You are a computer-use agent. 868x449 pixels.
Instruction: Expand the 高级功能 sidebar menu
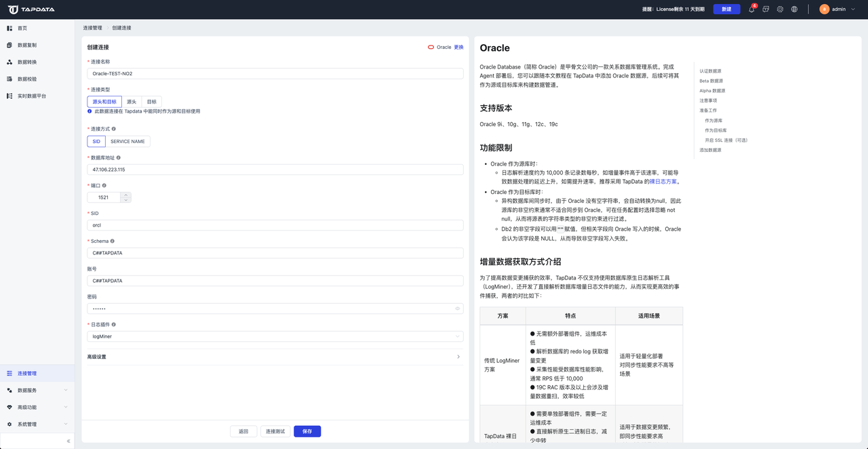click(66, 407)
